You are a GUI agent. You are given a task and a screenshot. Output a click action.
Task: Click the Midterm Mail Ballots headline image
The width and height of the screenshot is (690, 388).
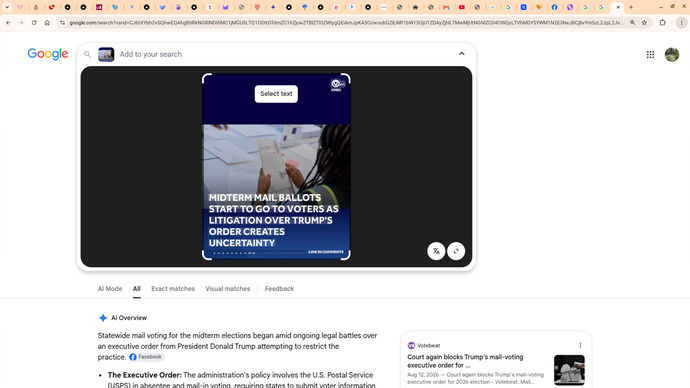[276, 167]
